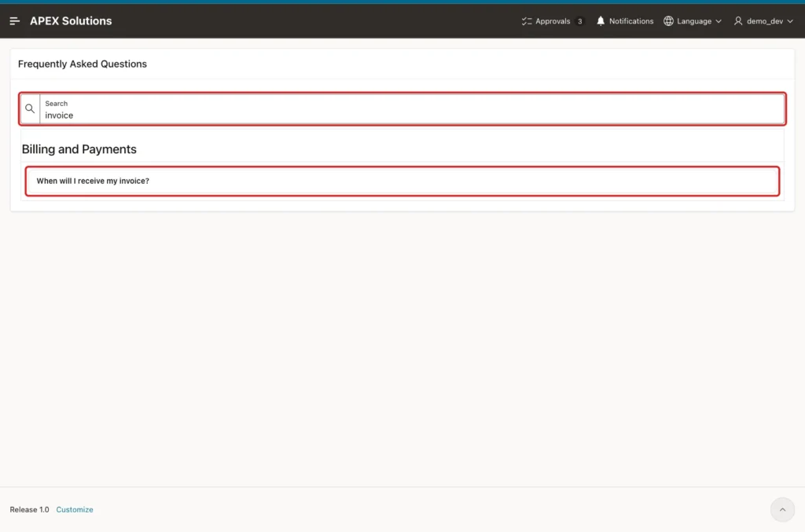Expand the Language dropdown chevron
The image size is (805, 532).
tap(719, 21)
